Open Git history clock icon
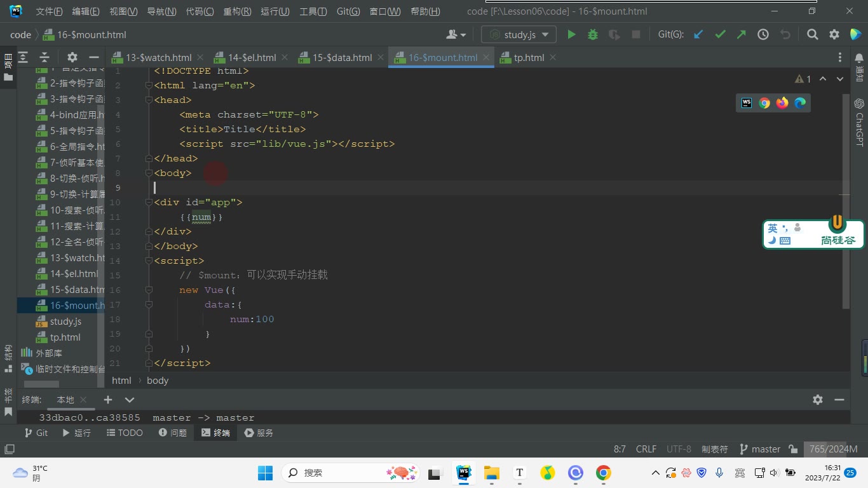This screenshot has width=868, height=488. point(763,35)
